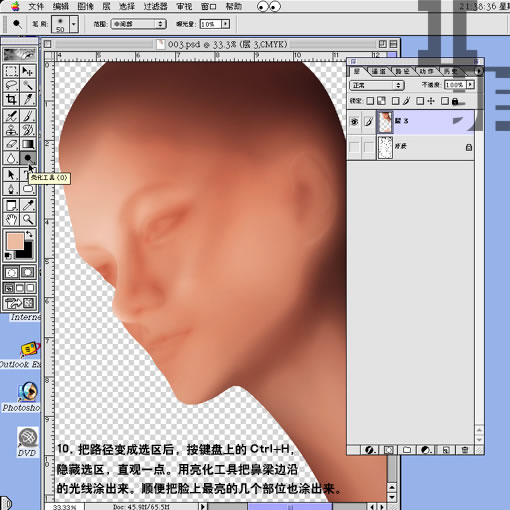Set Full Screen with Menu Bar
Viewport: 510px width, 510px height.
tap(20, 288)
